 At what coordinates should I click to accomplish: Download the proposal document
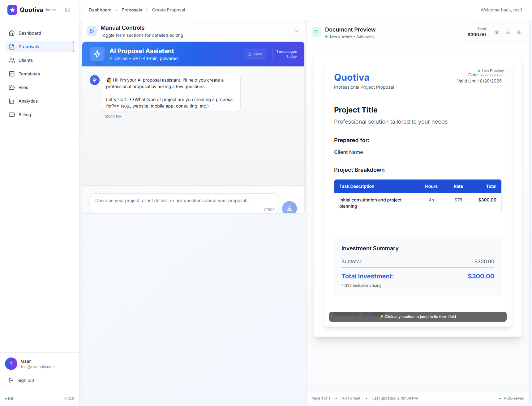point(508,32)
